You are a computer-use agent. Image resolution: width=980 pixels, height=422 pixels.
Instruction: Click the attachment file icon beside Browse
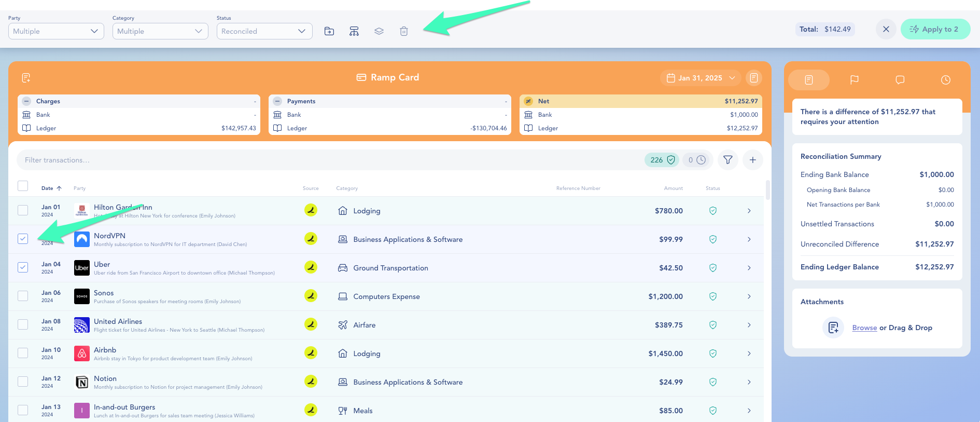833,328
